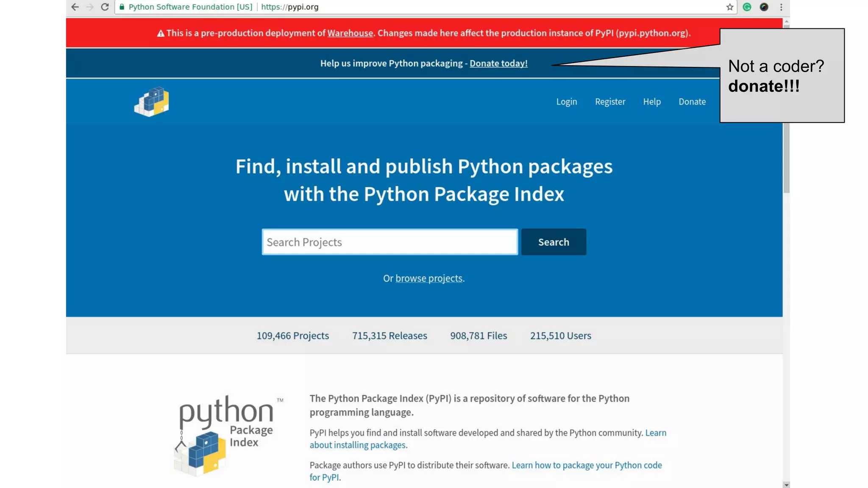Click the 109,466 Projects statistic

click(x=293, y=335)
